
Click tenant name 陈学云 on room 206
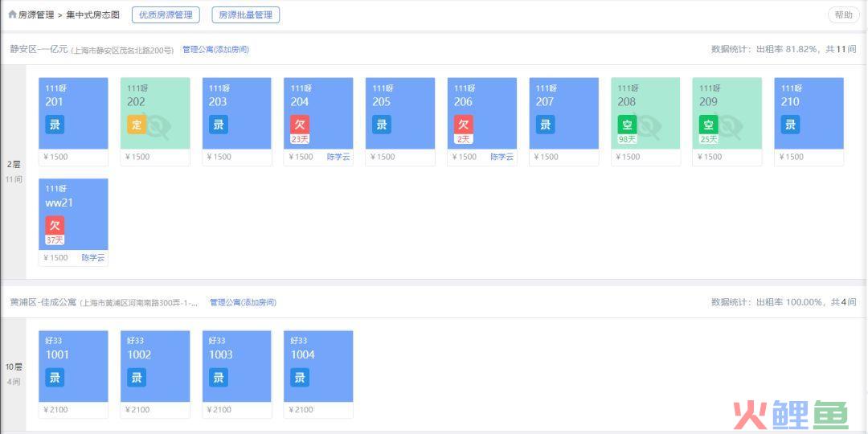502,157
